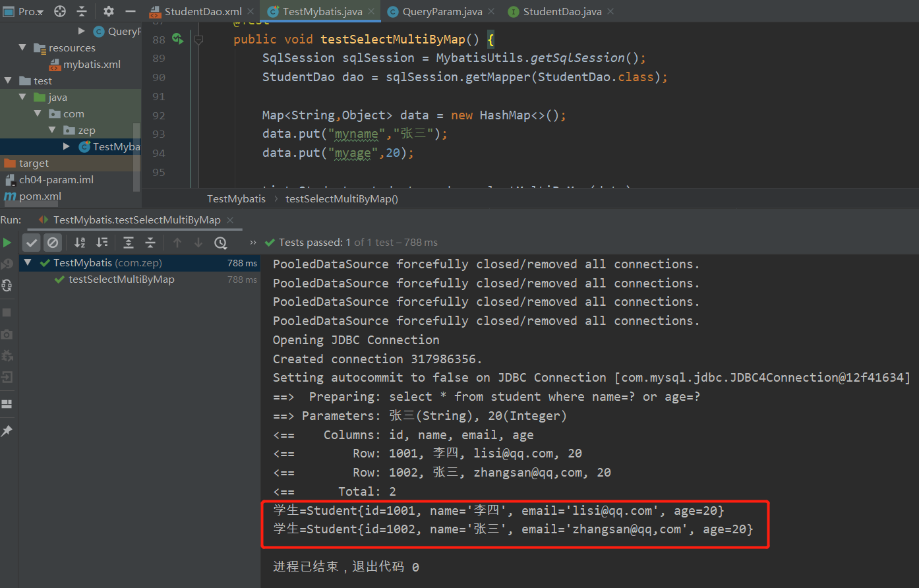Toggle the Show Ignored tests filter

pos(53,243)
